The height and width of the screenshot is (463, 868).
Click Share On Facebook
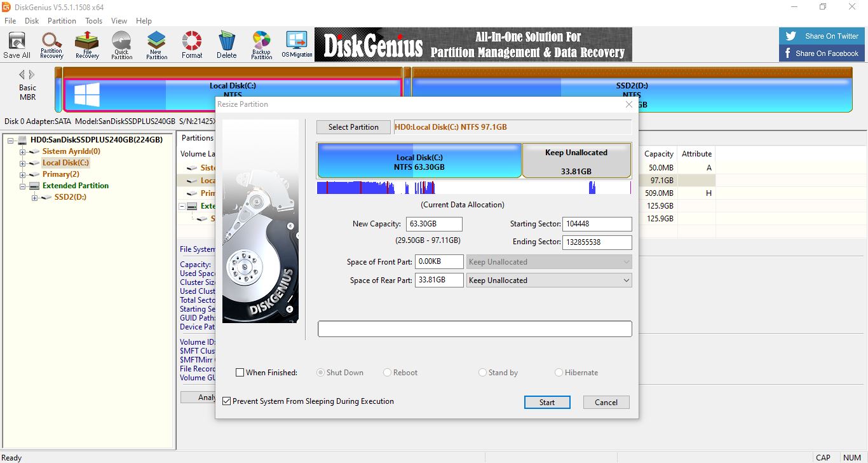point(822,53)
